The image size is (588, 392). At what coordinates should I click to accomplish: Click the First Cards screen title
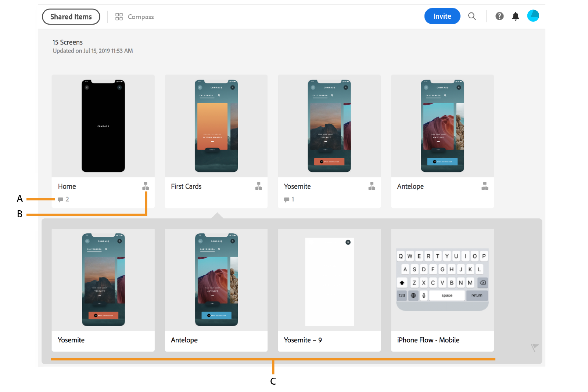coord(186,186)
